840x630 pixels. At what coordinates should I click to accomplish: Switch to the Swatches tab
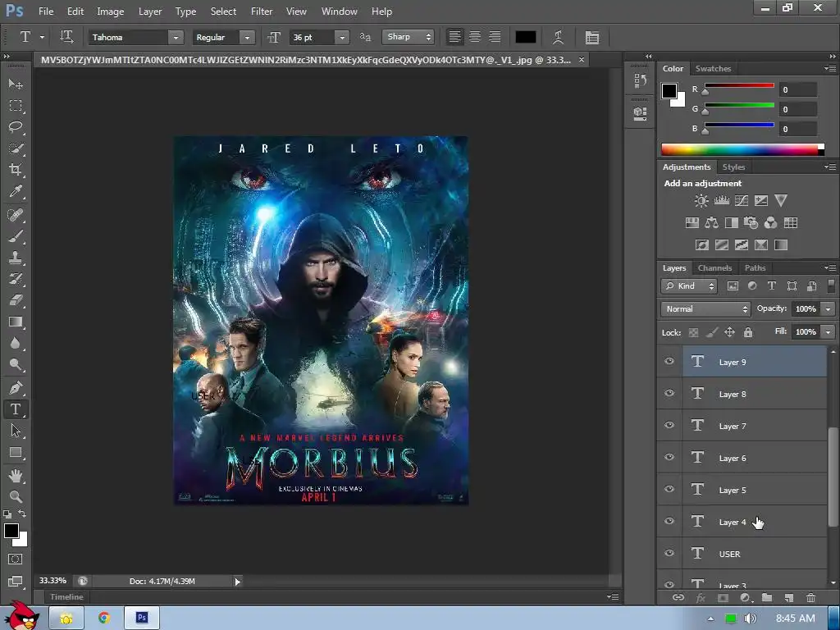713,69
